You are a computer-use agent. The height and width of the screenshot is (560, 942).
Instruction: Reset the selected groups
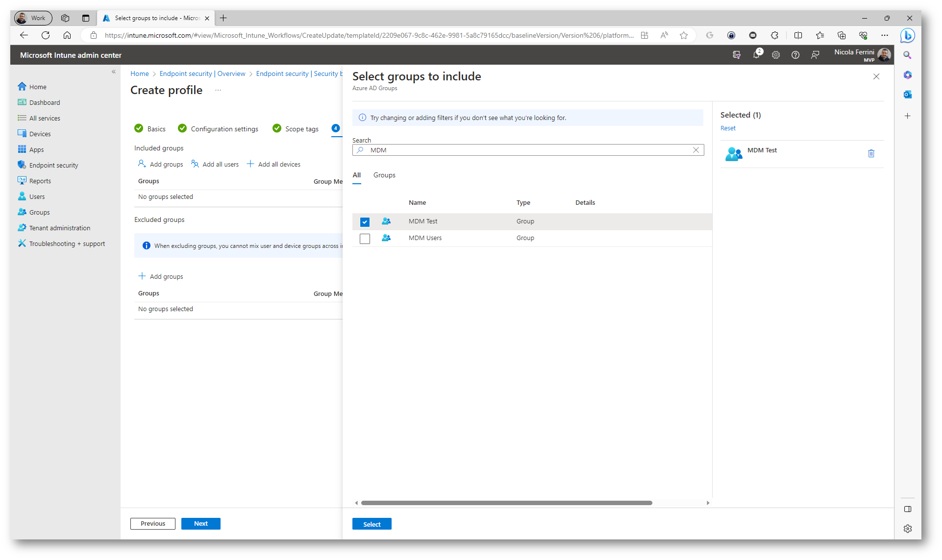coord(728,128)
